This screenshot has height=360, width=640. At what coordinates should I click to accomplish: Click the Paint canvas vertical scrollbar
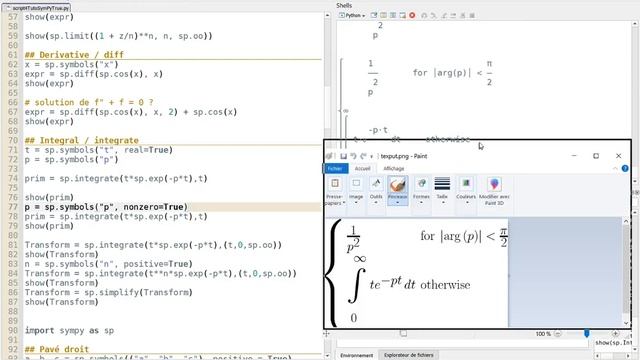626,272
